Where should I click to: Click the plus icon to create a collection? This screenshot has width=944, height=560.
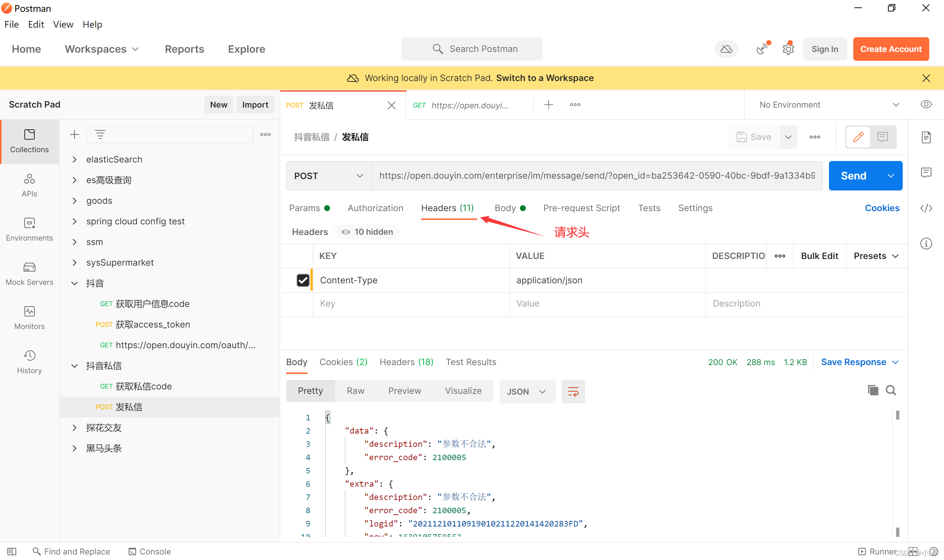pos(74,134)
